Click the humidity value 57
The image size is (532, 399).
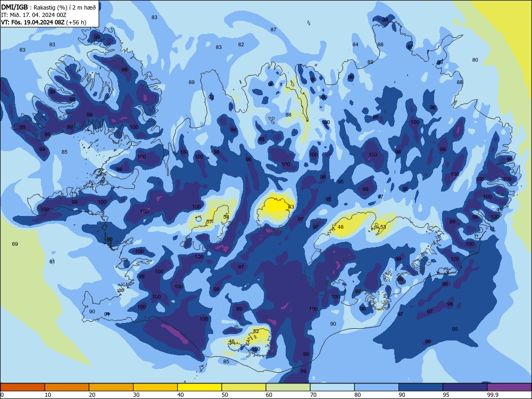coord(209,222)
